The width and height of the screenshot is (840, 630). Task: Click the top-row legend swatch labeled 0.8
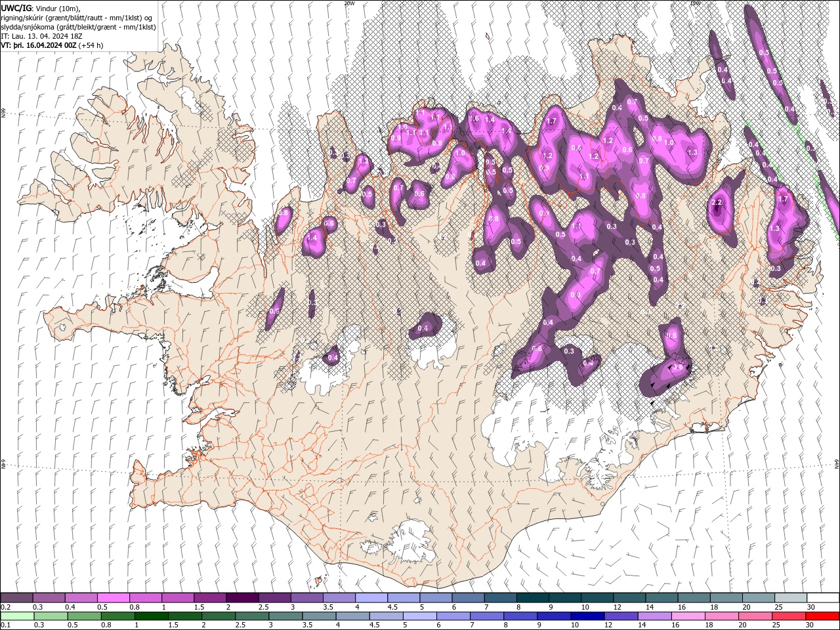[x=145, y=598]
